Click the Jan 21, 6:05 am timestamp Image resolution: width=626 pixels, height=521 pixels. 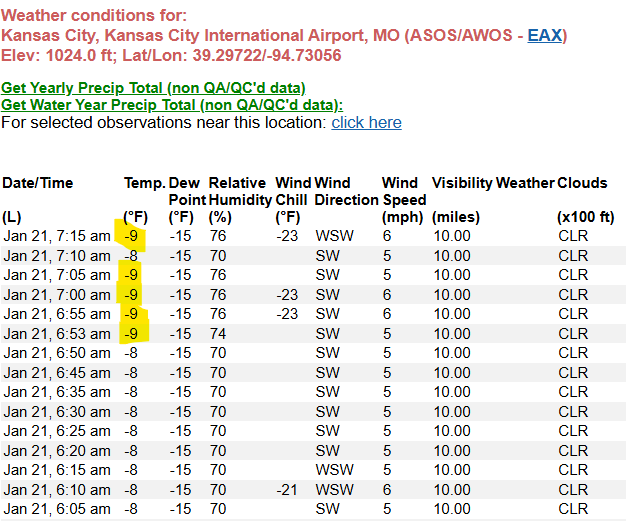(x=56, y=508)
